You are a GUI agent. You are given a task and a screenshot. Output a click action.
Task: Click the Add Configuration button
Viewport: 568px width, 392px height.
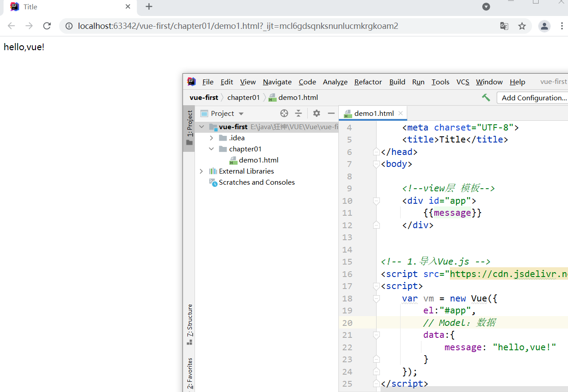533,98
